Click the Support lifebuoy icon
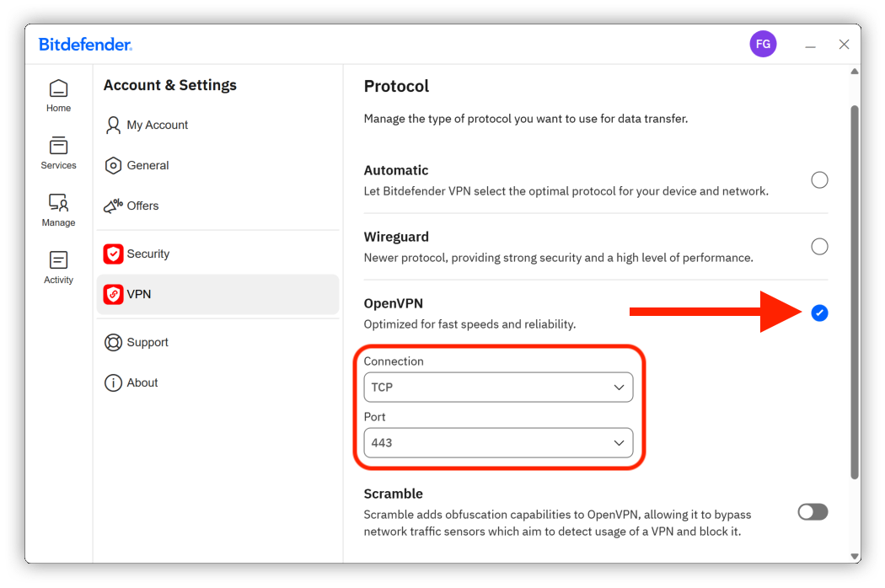885x588 pixels. pos(113,343)
